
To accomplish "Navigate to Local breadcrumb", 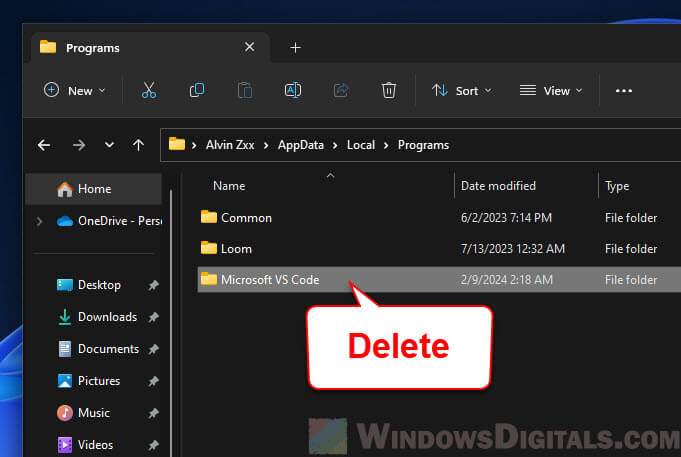I will tap(360, 145).
